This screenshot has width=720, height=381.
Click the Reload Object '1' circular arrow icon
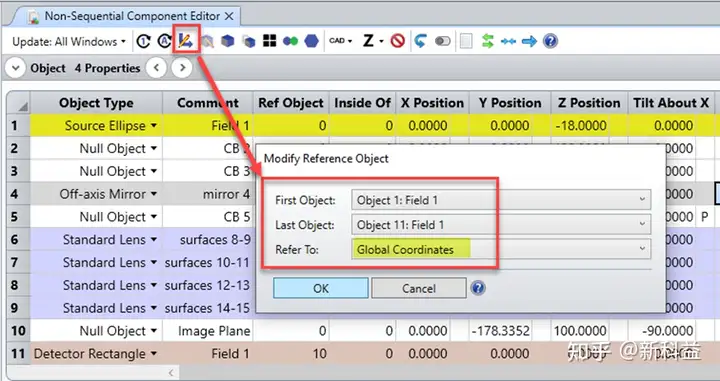(143, 41)
